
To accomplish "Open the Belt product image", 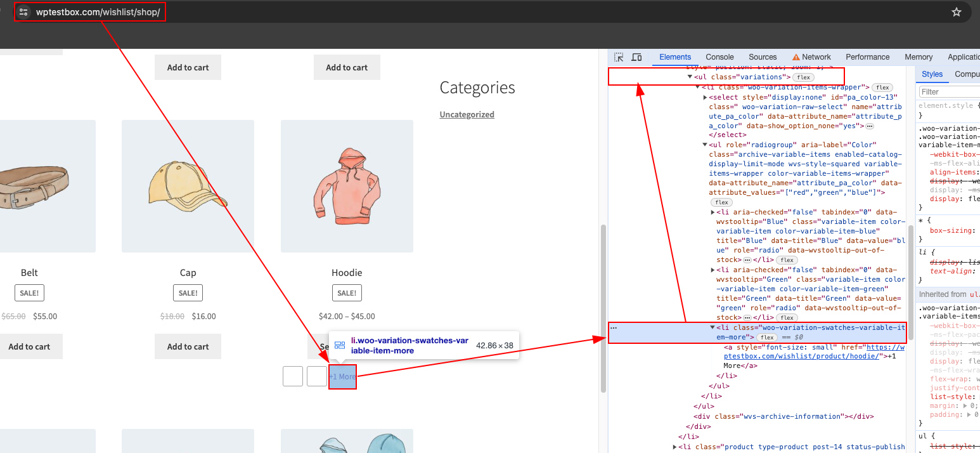I will (x=48, y=186).
